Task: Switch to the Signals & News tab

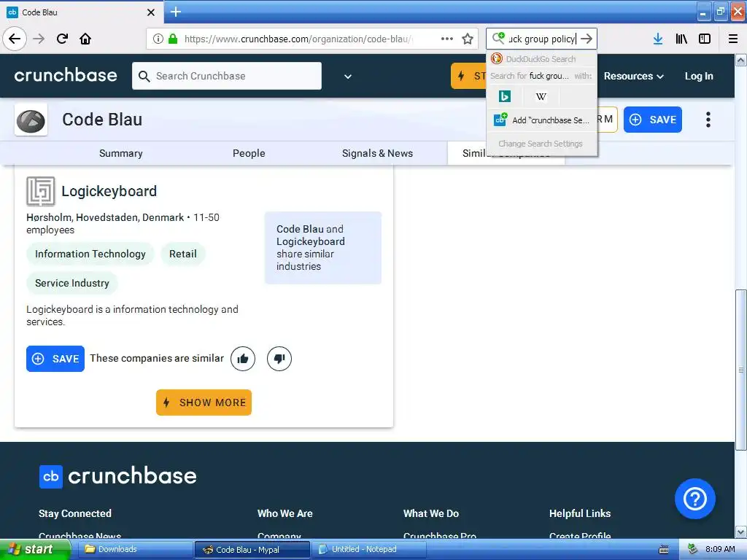Action: click(x=377, y=153)
